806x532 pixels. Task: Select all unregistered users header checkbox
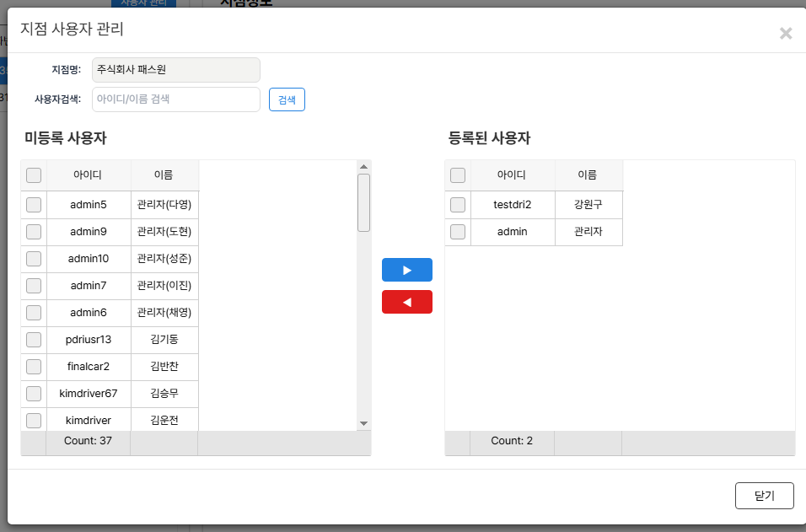(x=34, y=175)
